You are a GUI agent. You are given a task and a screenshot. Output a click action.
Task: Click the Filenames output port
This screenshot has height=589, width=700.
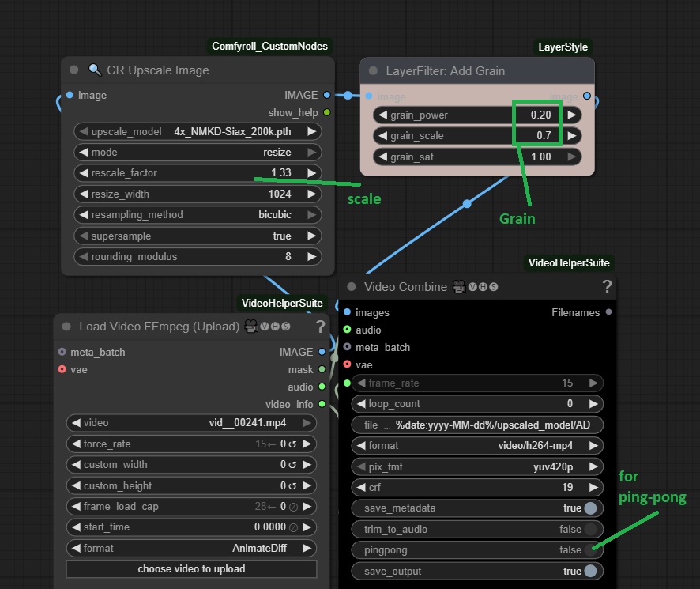click(x=608, y=312)
